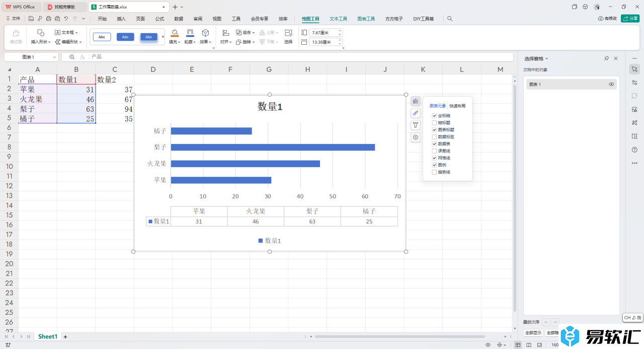Click the text box tool icon
The width and height of the screenshot is (644, 349).
pyautogui.click(x=57, y=32)
